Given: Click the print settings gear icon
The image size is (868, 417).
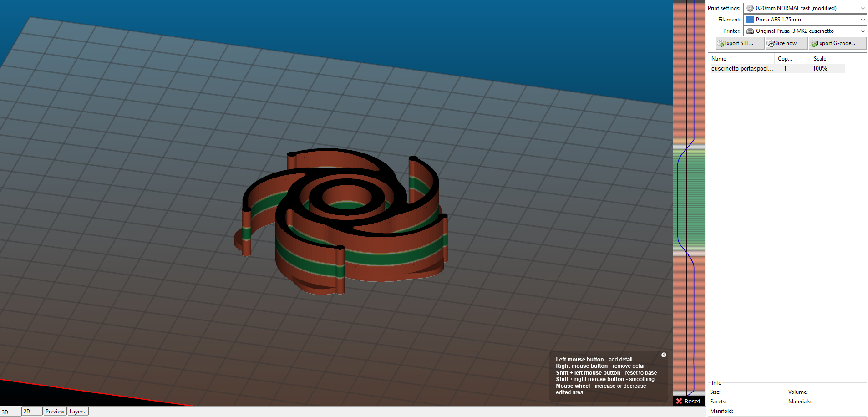Looking at the screenshot, I should [750, 8].
